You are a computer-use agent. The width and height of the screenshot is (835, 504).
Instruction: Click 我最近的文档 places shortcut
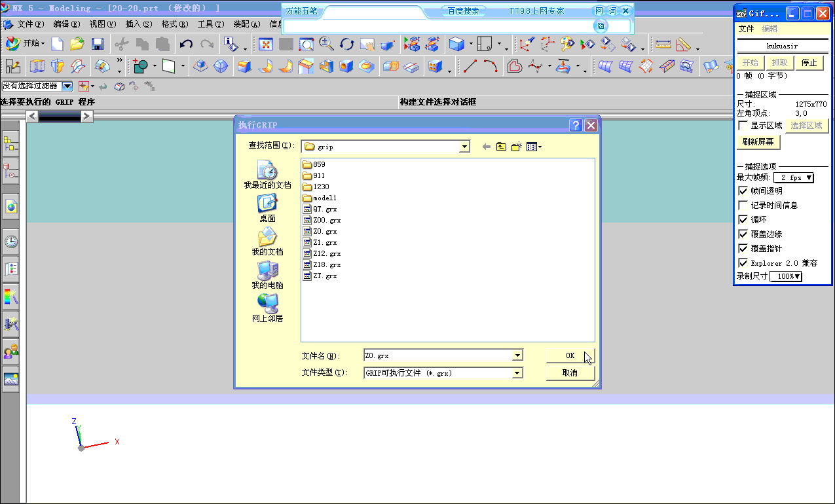click(x=267, y=175)
